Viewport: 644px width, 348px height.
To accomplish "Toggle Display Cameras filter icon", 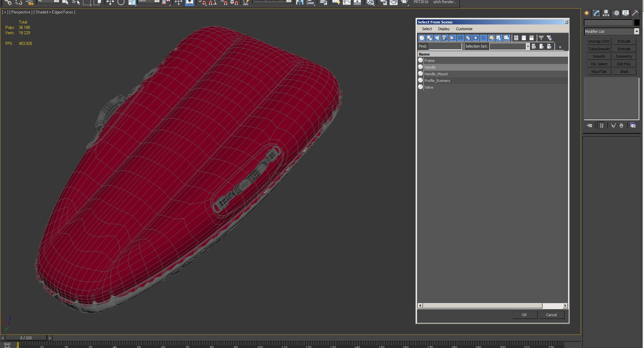I will pos(445,38).
